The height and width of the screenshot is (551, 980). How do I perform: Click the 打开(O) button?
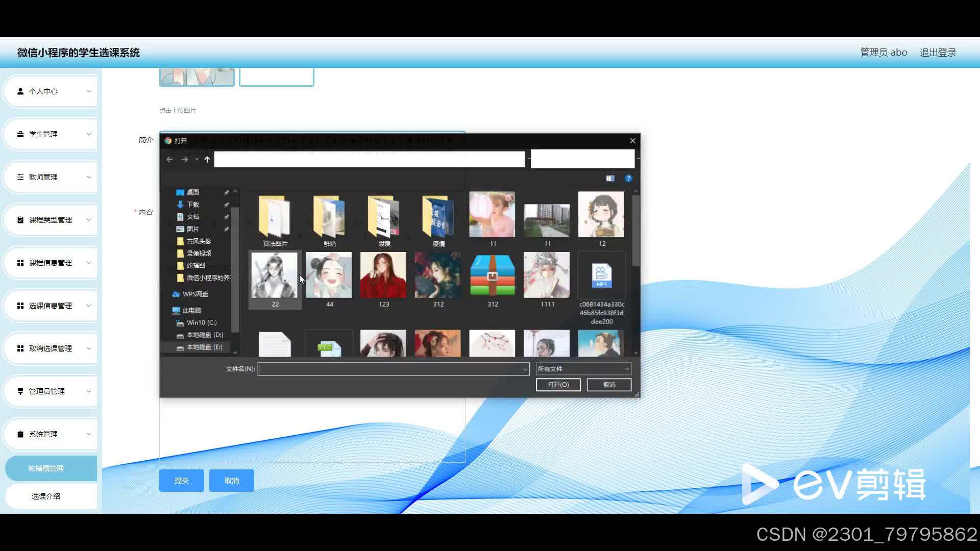tap(558, 385)
